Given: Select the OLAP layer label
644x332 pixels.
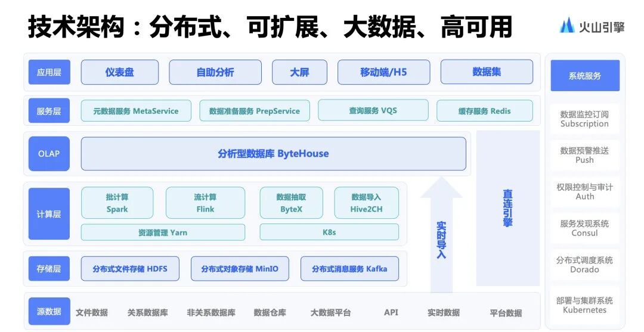Looking at the screenshot, I should point(49,154).
